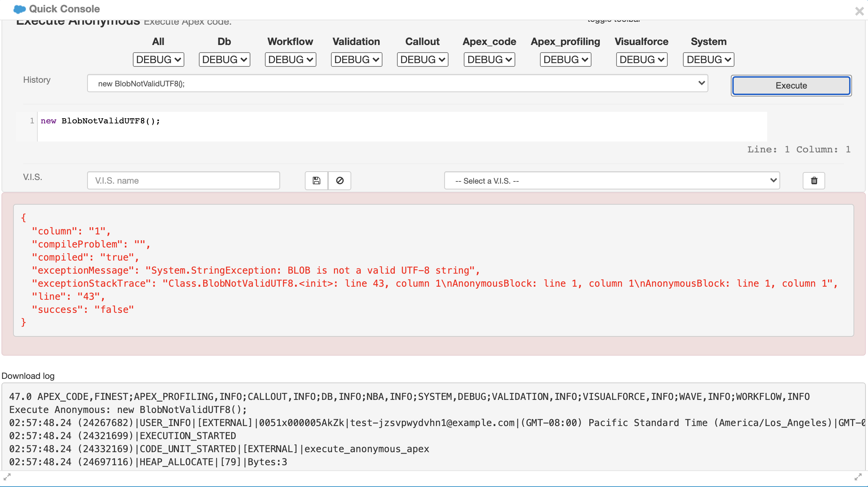Screen dimensions: 868x487
Task: Click the HEAP_ALLOCATE log line
Action: 148,462
